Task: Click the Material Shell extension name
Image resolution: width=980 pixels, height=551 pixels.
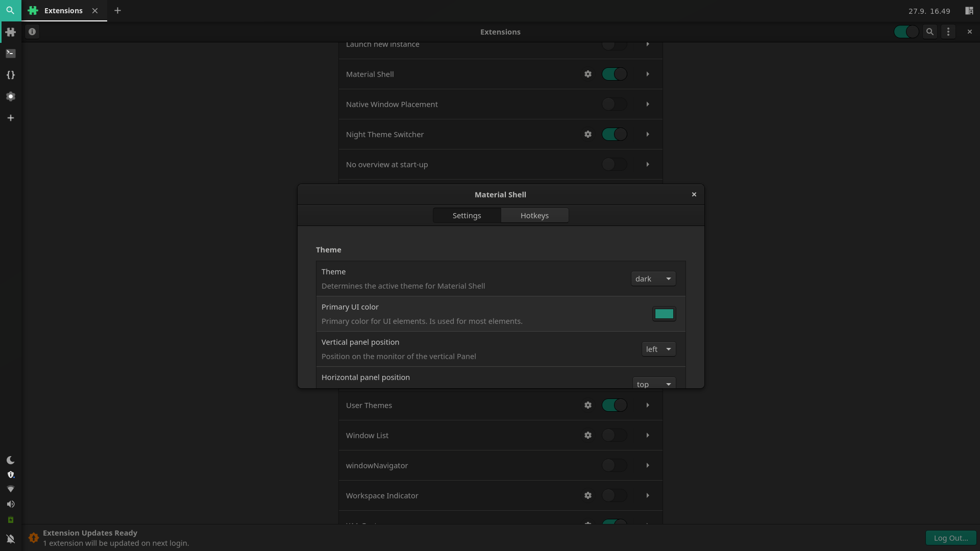Action: tap(370, 74)
